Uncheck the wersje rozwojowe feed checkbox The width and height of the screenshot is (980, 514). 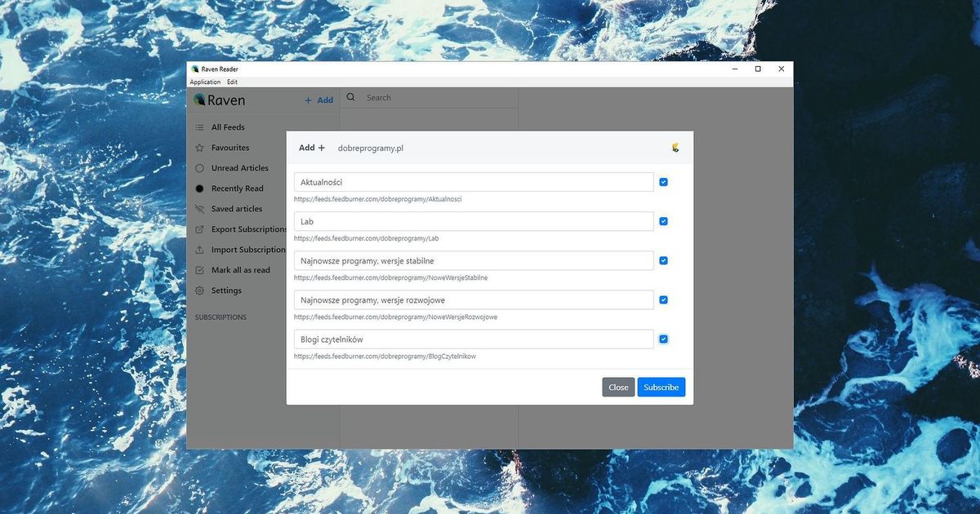(663, 299)
